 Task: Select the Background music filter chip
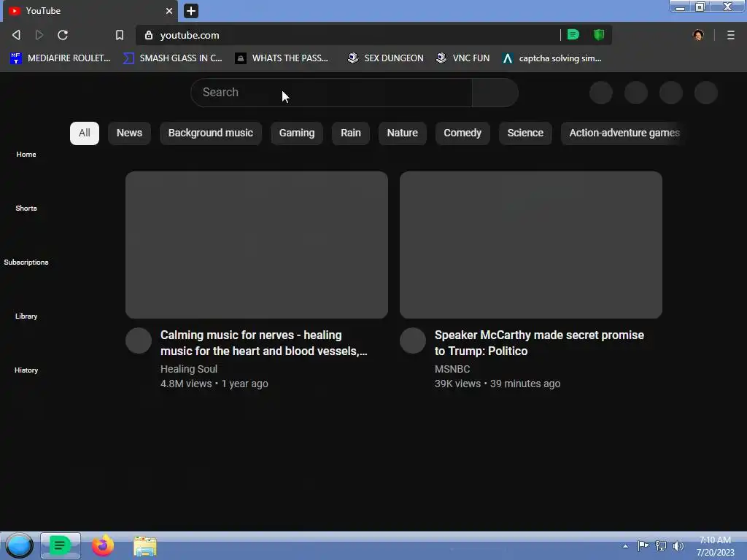[x=211, y=133]
